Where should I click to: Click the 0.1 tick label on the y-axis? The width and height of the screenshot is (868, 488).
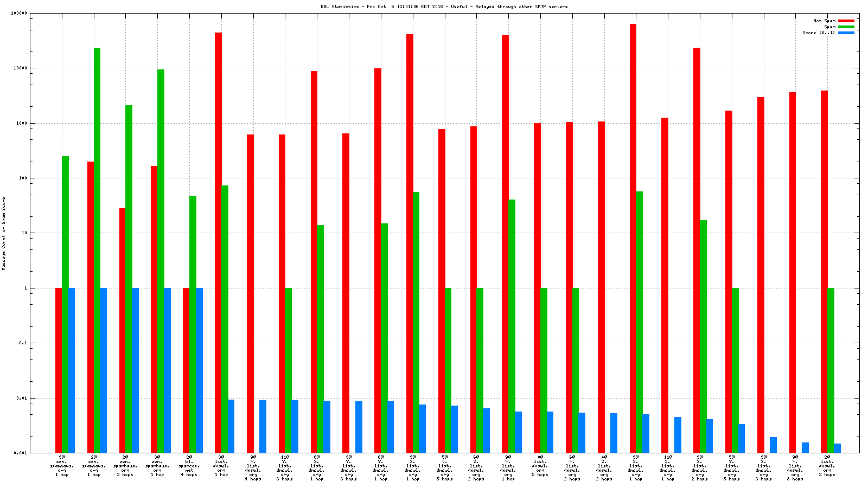point(22,343)
